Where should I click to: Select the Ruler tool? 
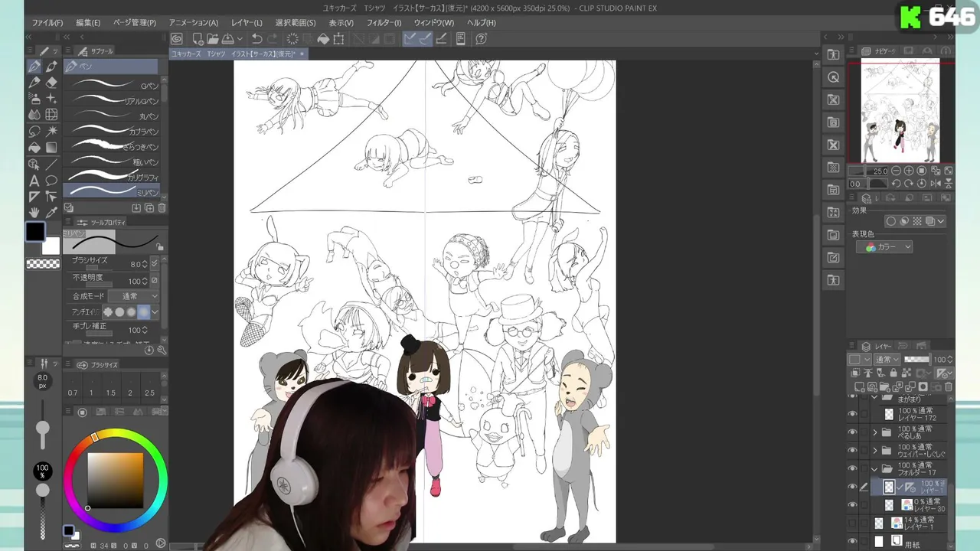(x=34, y=197)
